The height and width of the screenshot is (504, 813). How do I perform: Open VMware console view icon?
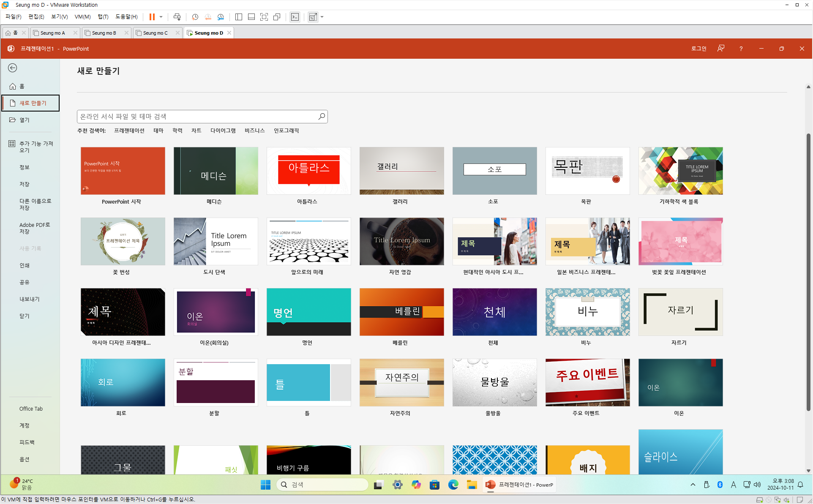(295, 17)
